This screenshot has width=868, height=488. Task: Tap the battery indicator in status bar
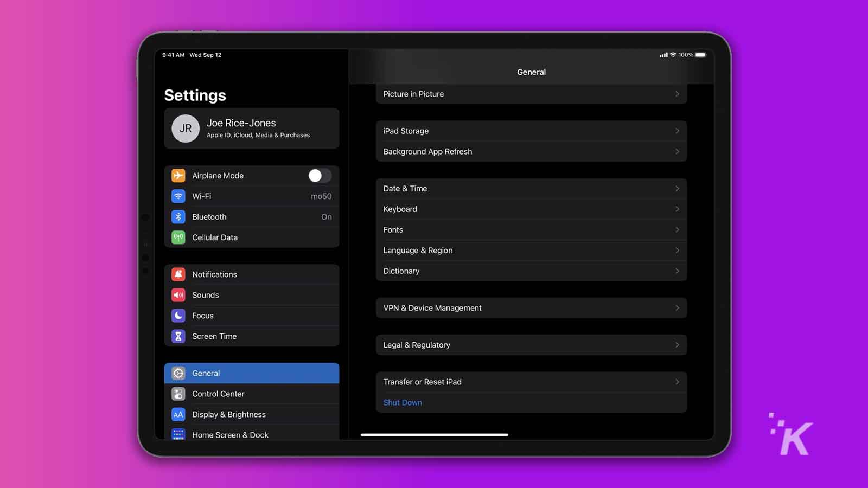click(x=701, y=55)
